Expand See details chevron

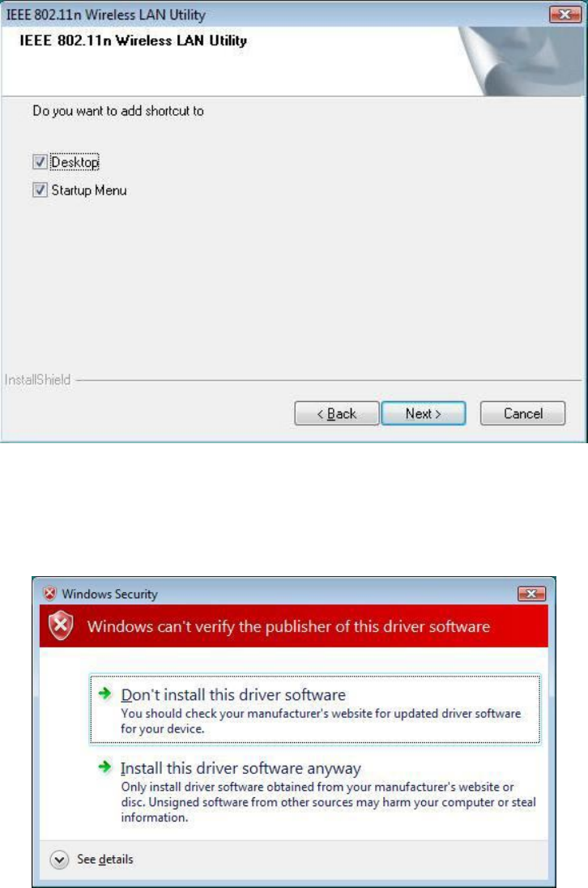tap(59, 859)
